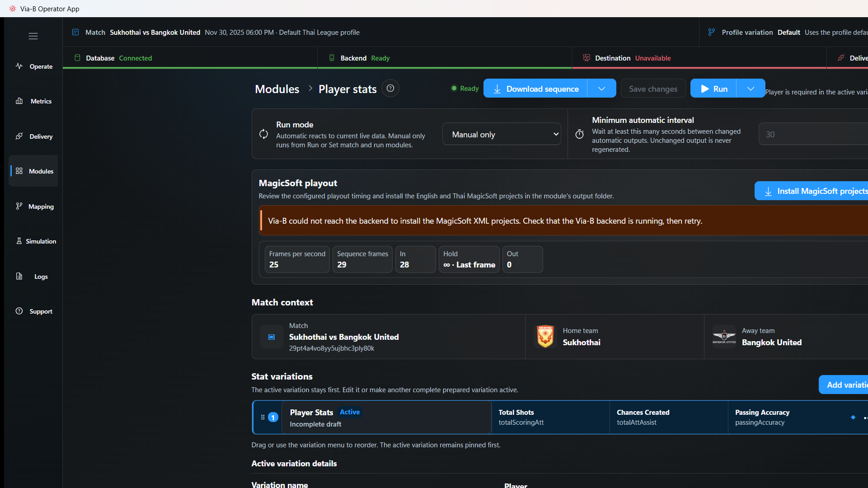Click the MagicSoft backend error banner
The height and width of the screenshot is (488, 868).
563,221
